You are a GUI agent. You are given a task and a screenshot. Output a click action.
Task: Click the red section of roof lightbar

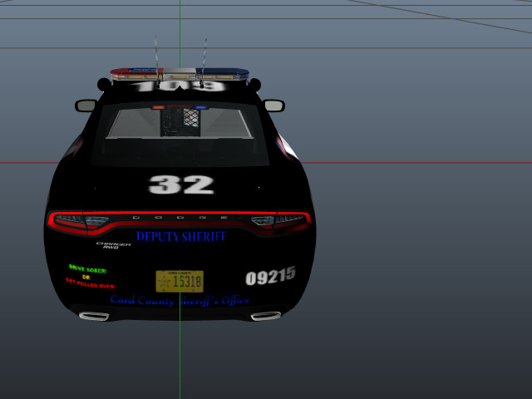135,73
